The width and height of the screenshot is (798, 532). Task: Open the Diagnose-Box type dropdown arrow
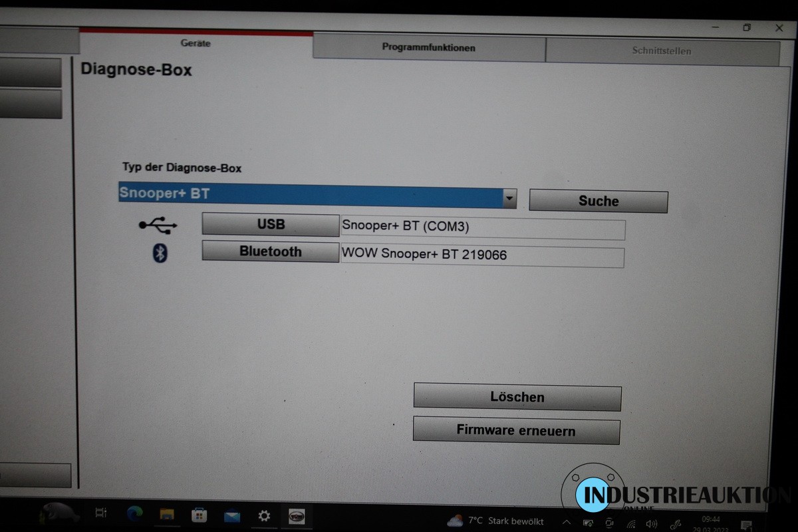[509, 198]
